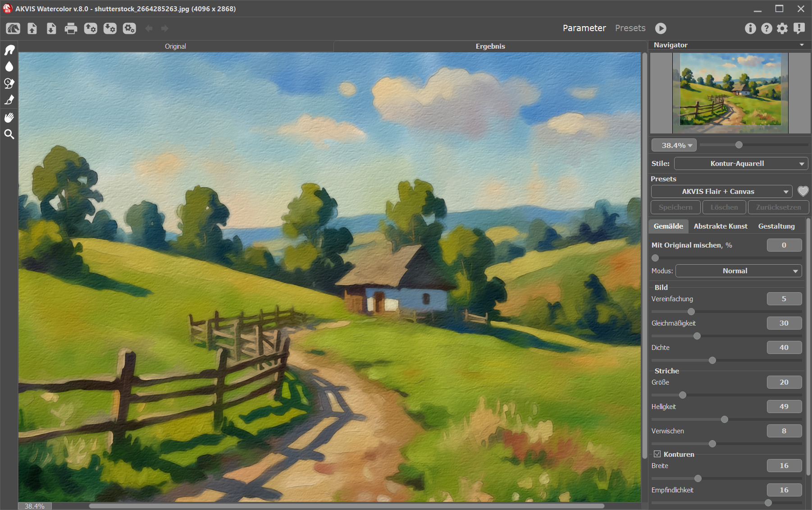Switch to the Original view tab
The height and width of the screenshot is (510, 812).
(x=175, y=46)
